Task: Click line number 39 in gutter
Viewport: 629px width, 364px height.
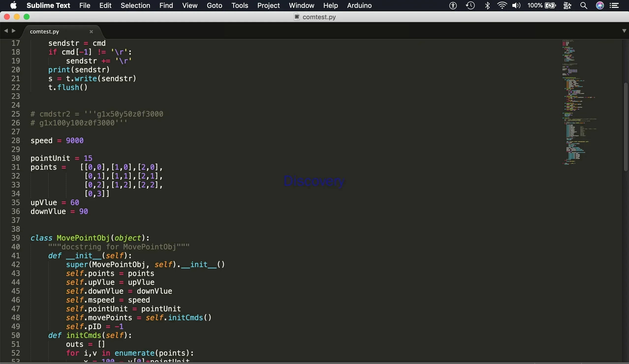Action: pyautogui.click(x=16, y=238)
